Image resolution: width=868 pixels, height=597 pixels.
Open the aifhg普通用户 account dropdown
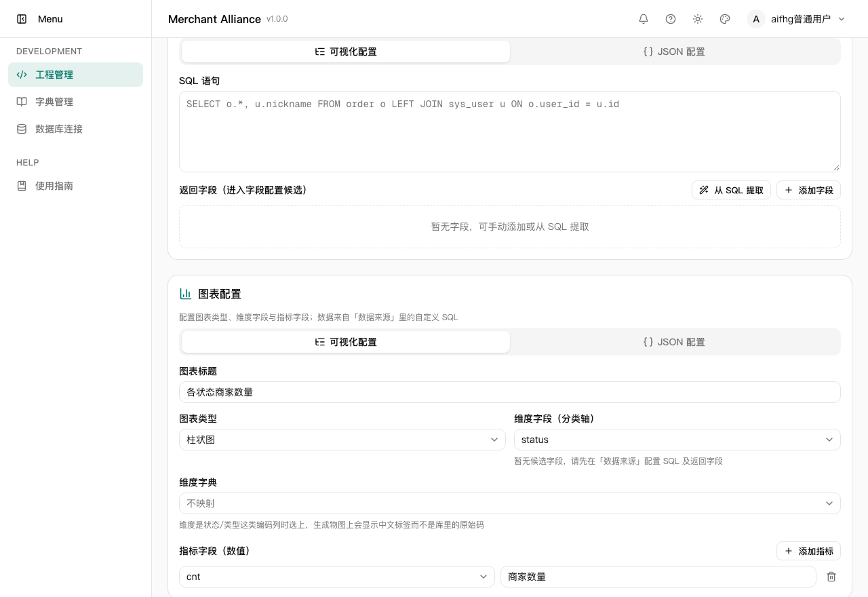click(x=797, y=19)
